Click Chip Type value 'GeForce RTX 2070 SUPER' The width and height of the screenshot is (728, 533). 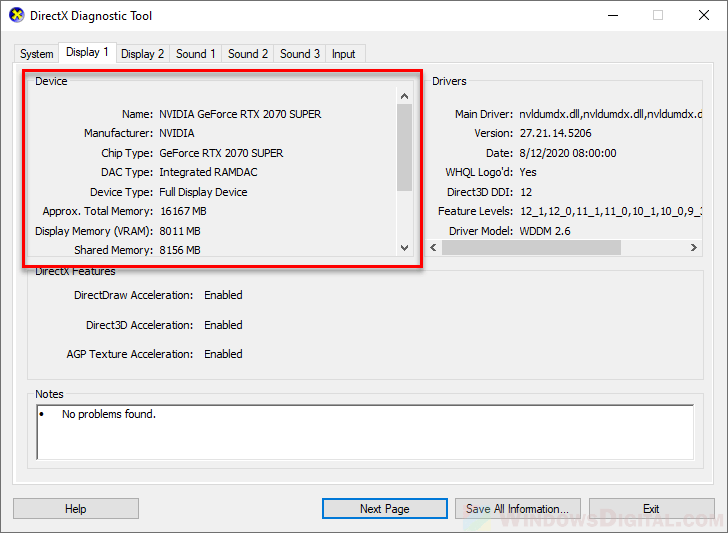click(x=221, y=153)
